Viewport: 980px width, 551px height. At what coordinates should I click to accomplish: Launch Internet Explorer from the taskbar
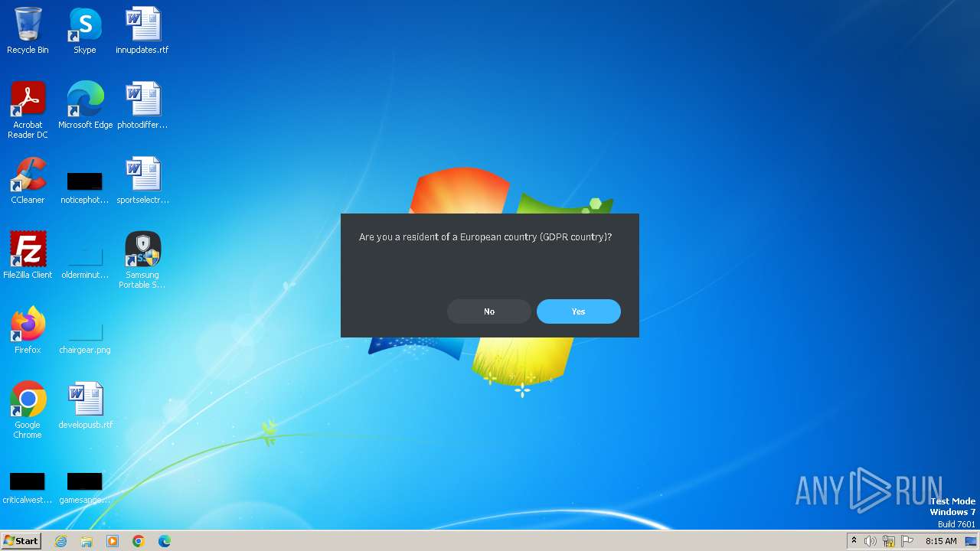point(60,541)
